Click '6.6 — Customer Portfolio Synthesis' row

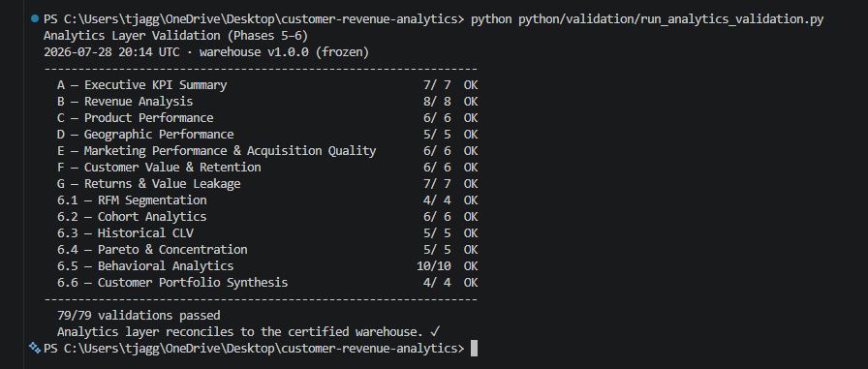267,283
